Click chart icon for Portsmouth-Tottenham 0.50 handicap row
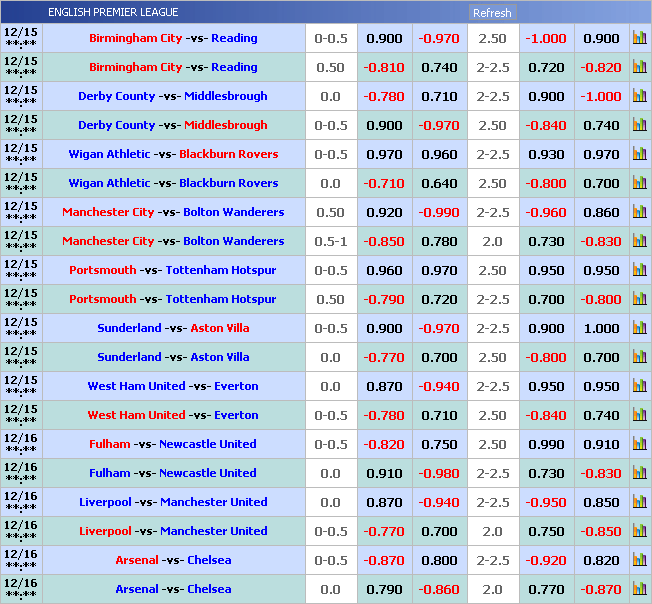 point(639,300)
